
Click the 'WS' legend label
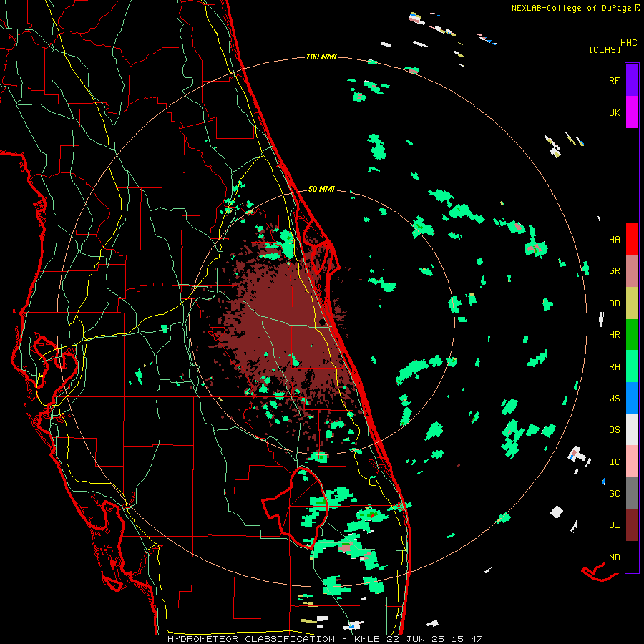pos(614,398)
